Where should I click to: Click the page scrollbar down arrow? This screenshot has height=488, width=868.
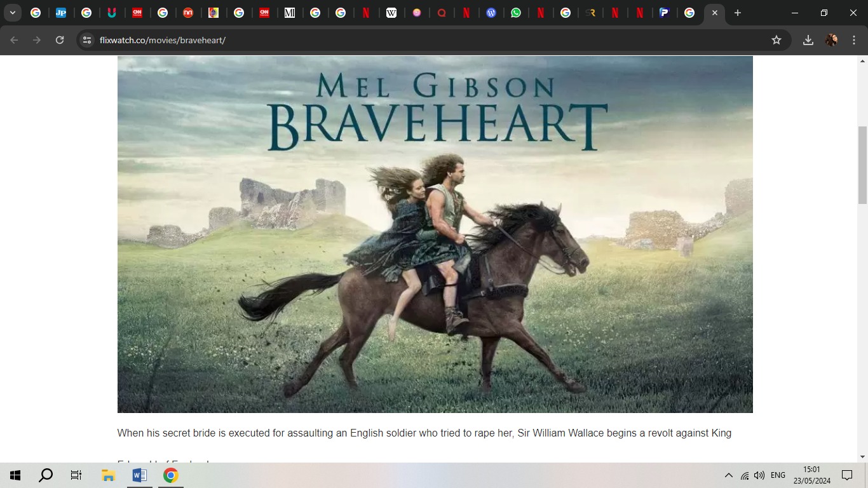pos(863,457)
